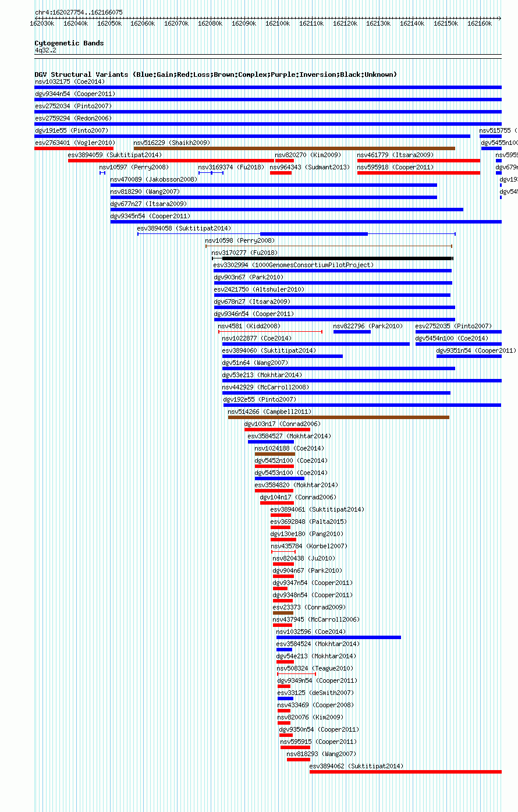Select the dgv191e55 (Pinto2007) variant label
Viewport: 518px width, 812px height.
click(x=72, y=130)
